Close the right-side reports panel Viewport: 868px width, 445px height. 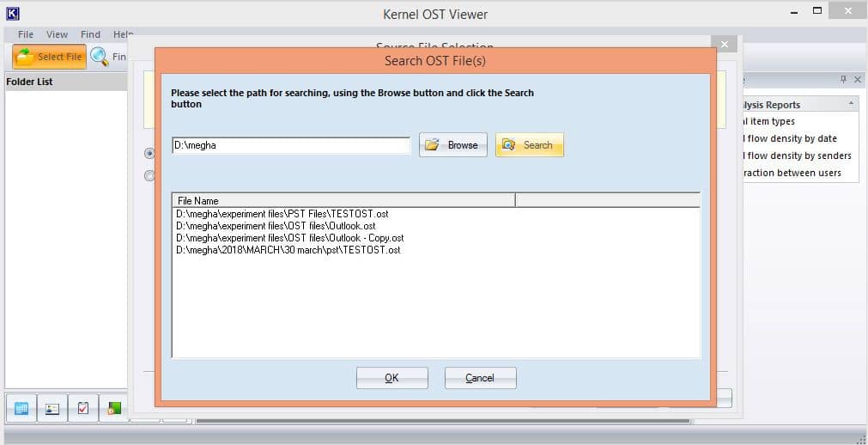pyautogui.click(x=858, y=80)
